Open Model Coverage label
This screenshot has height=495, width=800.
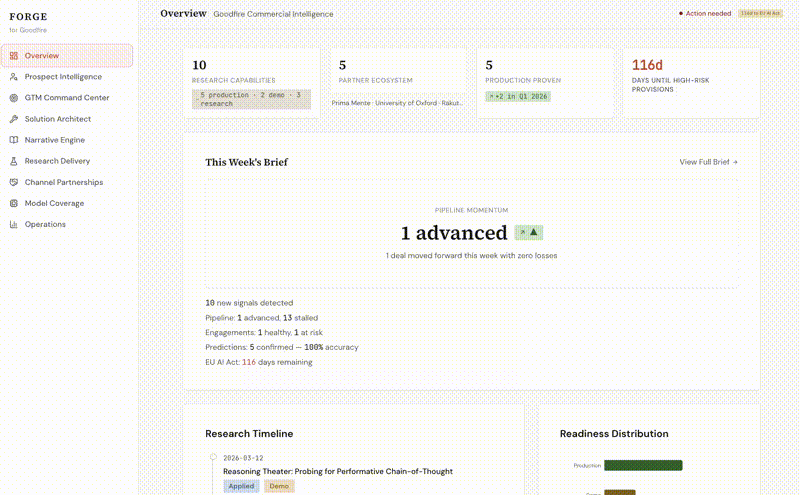click(x=54, y=203)
